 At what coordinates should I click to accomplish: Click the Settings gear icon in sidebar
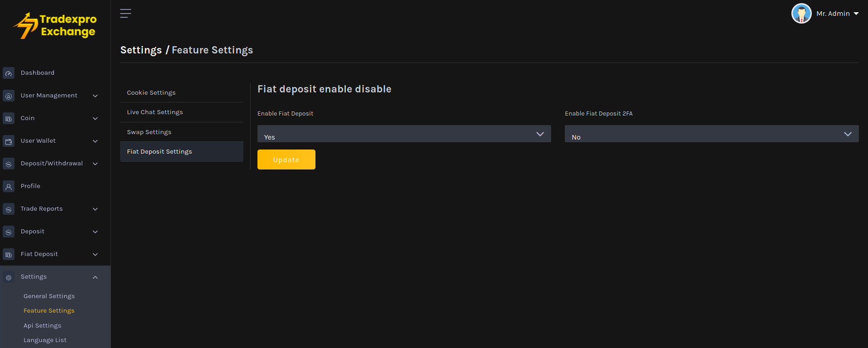point(9,277)
